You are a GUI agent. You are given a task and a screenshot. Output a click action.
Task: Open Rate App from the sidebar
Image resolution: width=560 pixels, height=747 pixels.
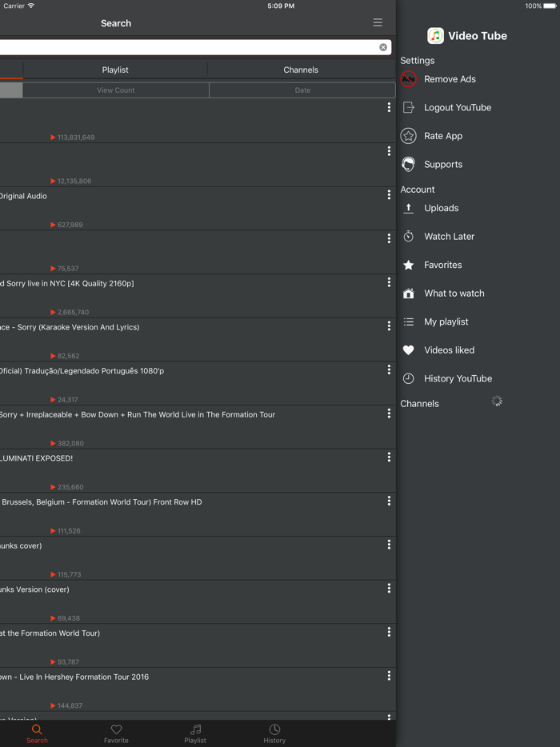[x=408, y=136]
